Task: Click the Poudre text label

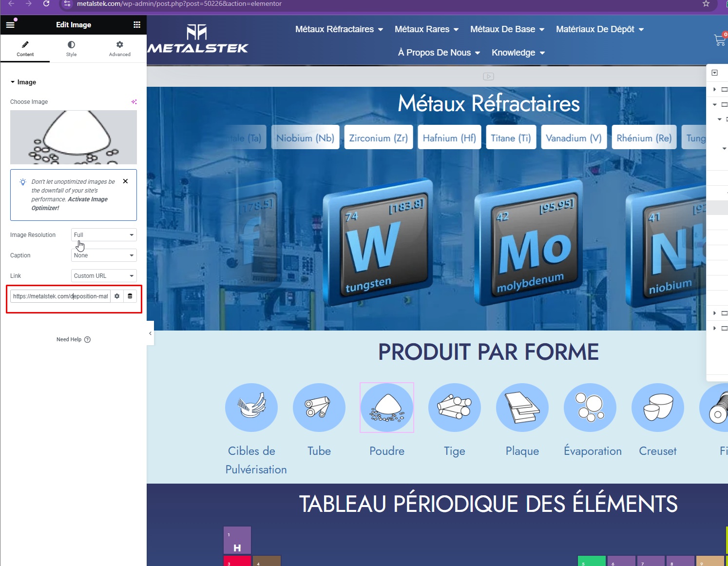Action: [387, 451]
